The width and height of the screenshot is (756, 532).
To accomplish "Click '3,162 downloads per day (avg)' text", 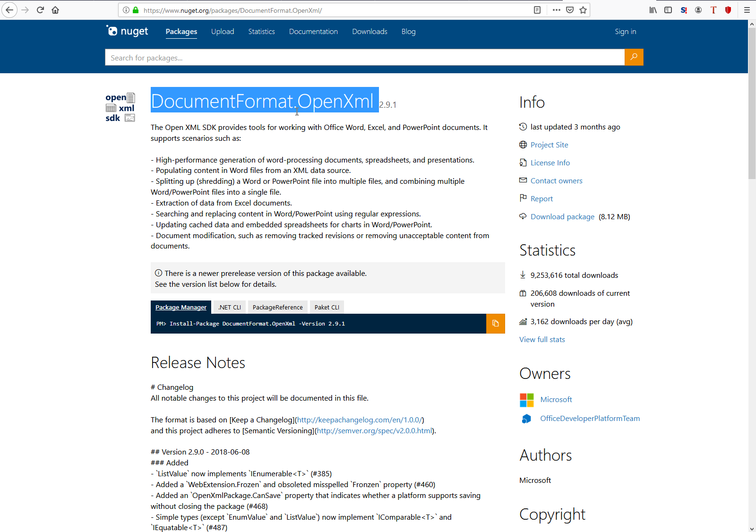I will [581, 322].
